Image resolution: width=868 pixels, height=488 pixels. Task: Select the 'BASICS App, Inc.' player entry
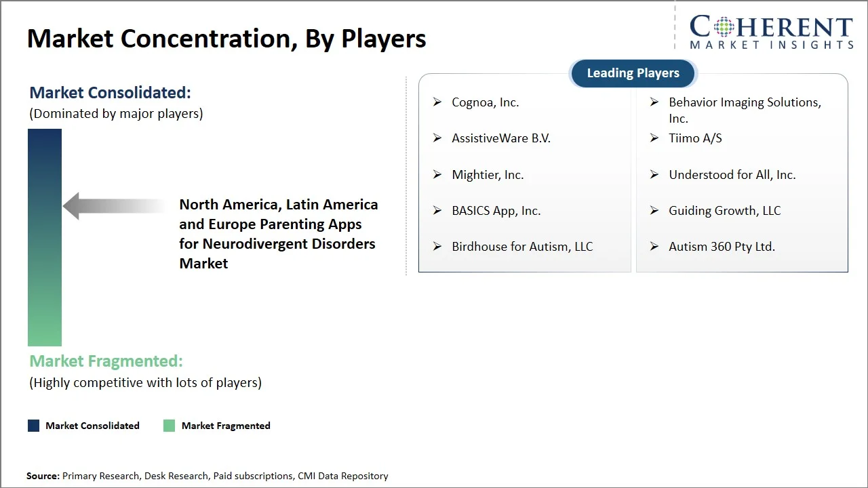coord(496,211)
